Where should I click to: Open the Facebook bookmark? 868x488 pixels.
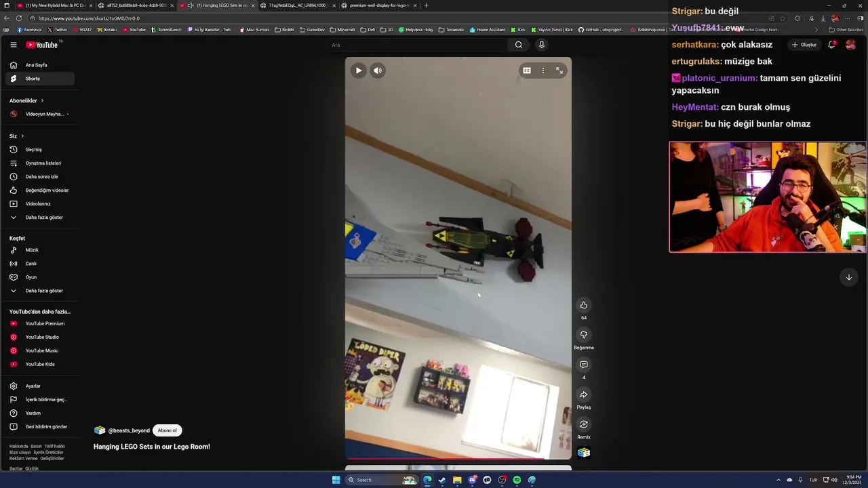click(29, 30)
